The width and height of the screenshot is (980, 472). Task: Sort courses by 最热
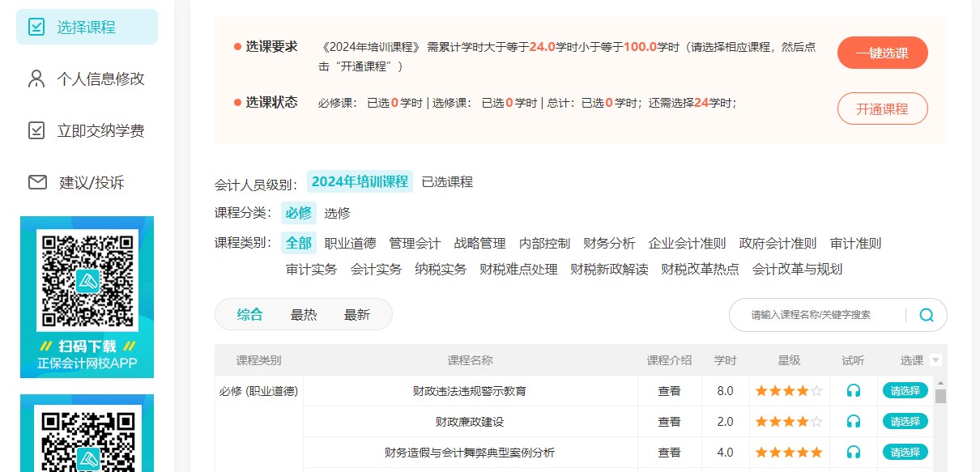pyautogui.click(x=304, y=315)
